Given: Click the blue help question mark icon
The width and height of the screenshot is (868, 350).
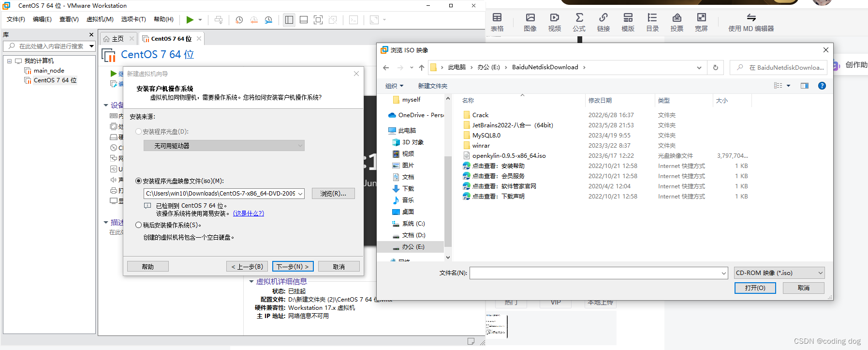Looking at the screenshot, I should (822, 86).
